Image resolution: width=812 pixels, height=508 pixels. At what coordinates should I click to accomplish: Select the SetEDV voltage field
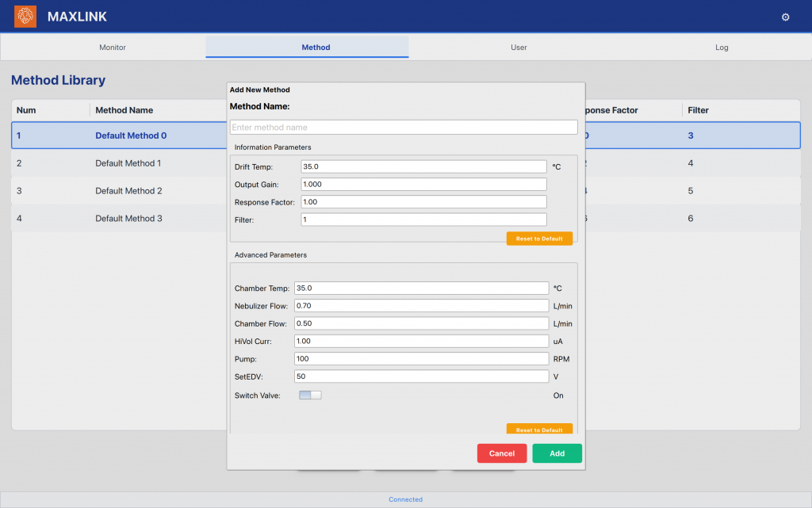click(421, 376)
